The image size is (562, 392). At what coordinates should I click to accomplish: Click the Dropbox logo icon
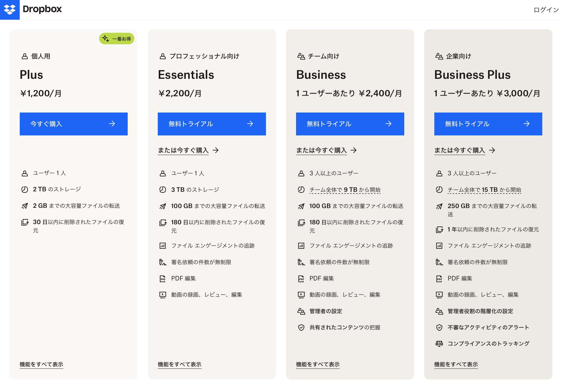[10, 10]
